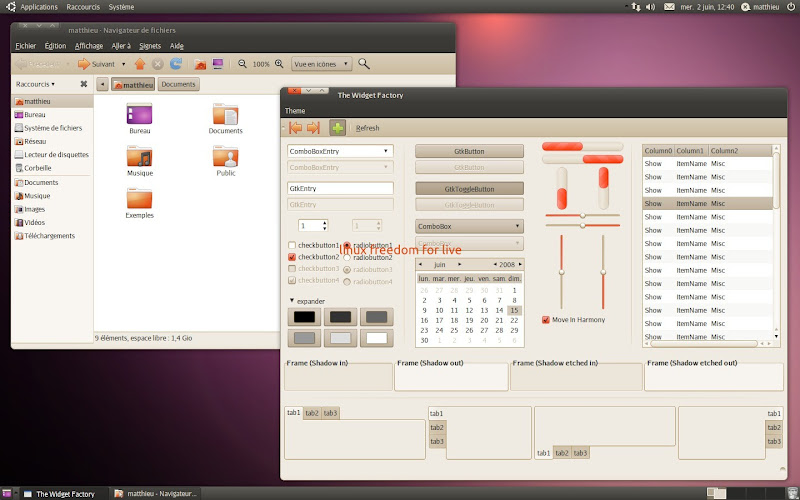Select day 15 in the calendar
The image size is (800, 500).
(514, 310)
